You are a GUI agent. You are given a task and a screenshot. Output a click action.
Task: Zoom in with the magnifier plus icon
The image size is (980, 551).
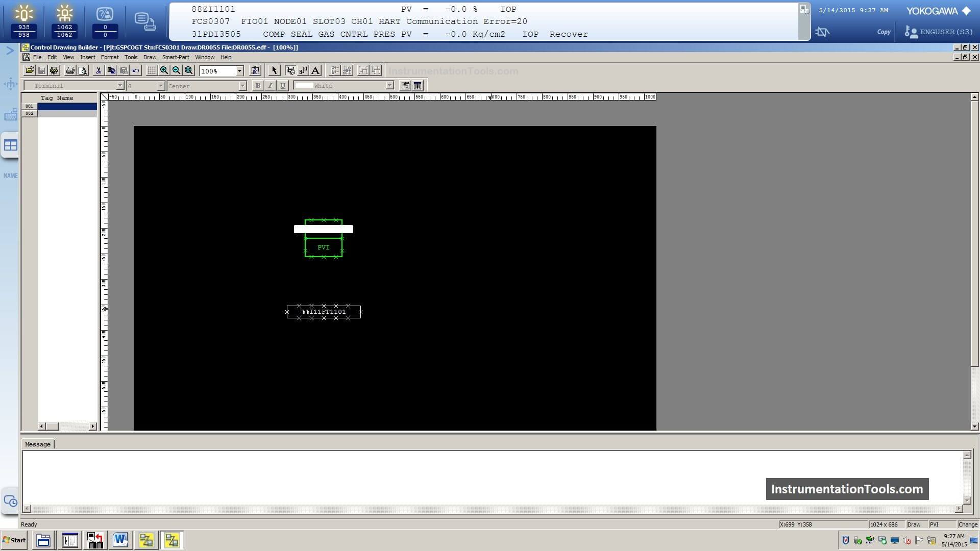click(164, 71)
